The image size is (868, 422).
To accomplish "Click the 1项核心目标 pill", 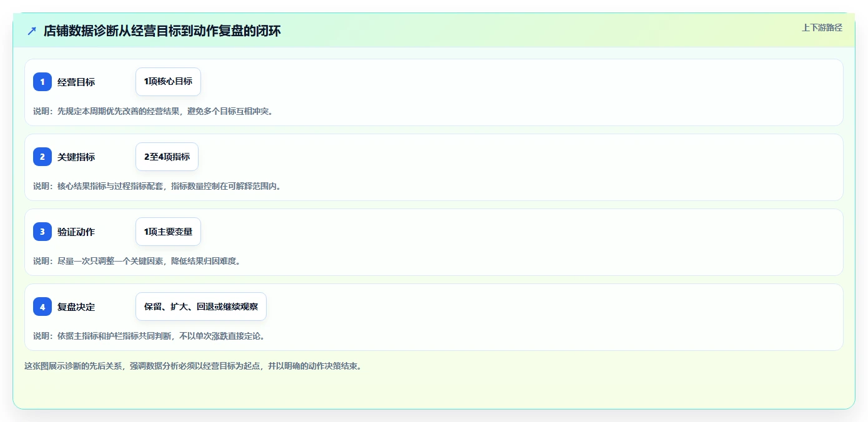I will (168, 82).
